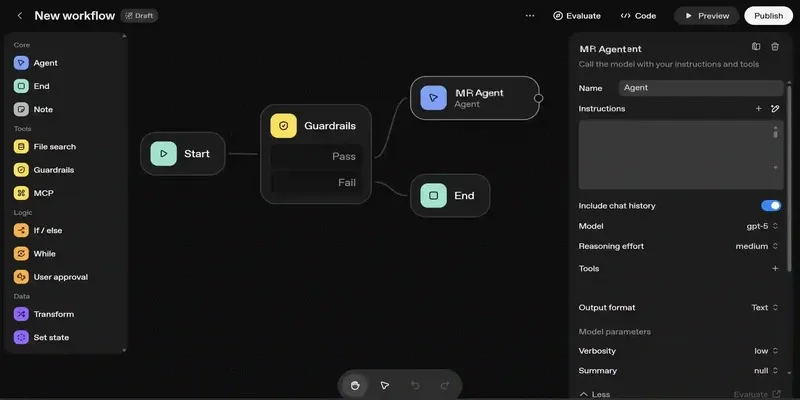Open the agent documentation book icon
The height and width of the screenshot is (400, 800).
756,46
